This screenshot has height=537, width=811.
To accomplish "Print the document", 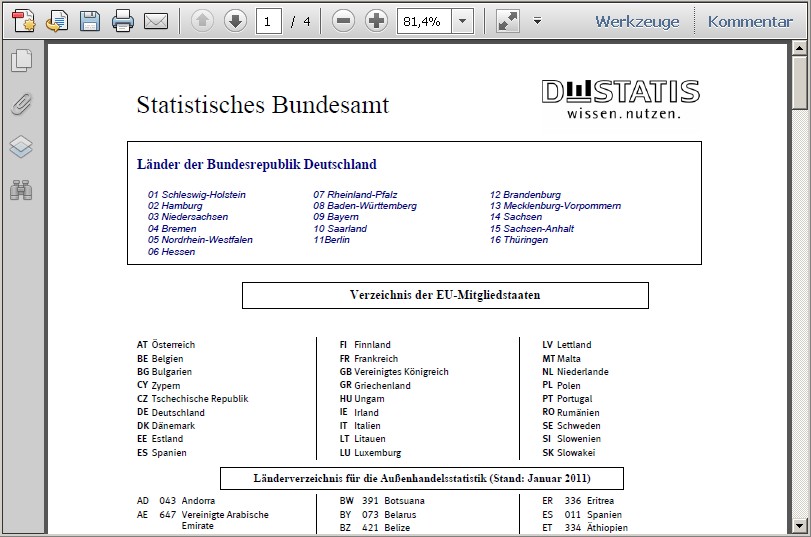I will coord(123,21).
